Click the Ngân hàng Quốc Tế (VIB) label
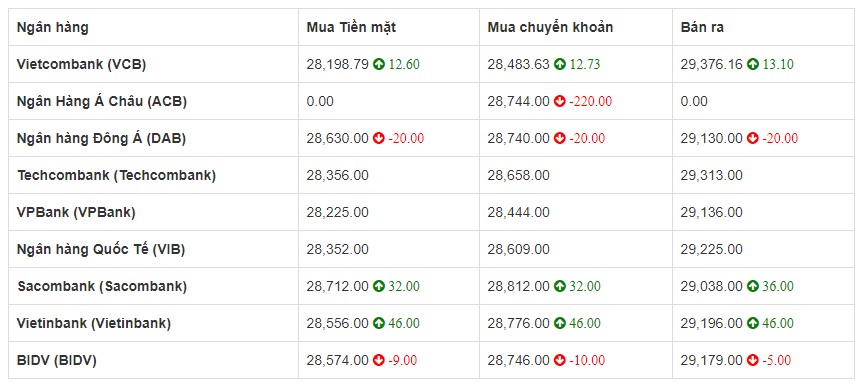 tap(101, 249)
